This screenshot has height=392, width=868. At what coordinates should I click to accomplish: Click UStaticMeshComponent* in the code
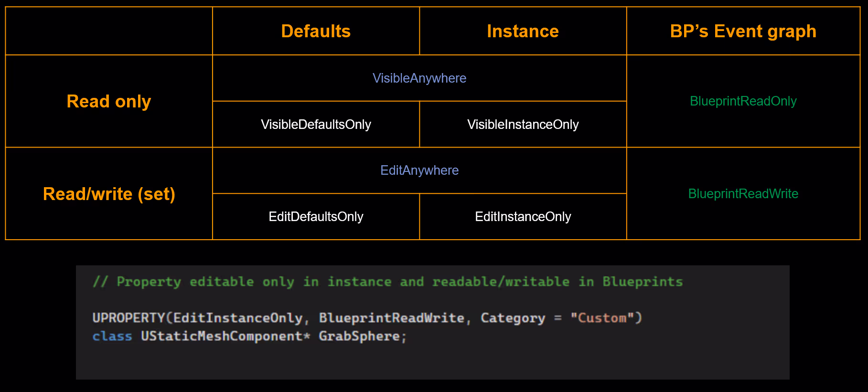point(225,336)
